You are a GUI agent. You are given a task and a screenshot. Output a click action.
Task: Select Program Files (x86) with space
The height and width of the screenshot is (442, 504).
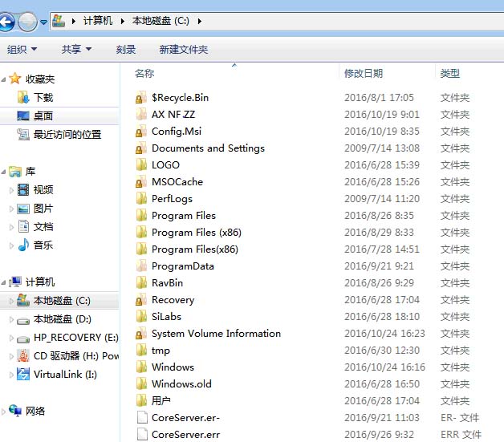pyautogui.click(x=197, y=233)
